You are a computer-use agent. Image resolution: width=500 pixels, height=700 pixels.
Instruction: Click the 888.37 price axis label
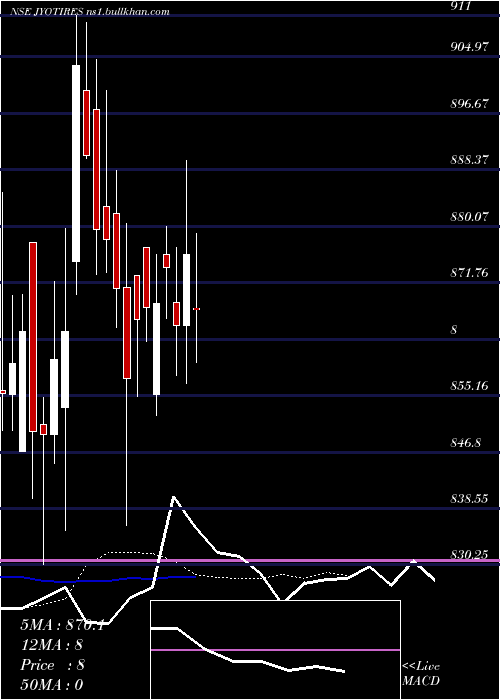tap(469, 160)
